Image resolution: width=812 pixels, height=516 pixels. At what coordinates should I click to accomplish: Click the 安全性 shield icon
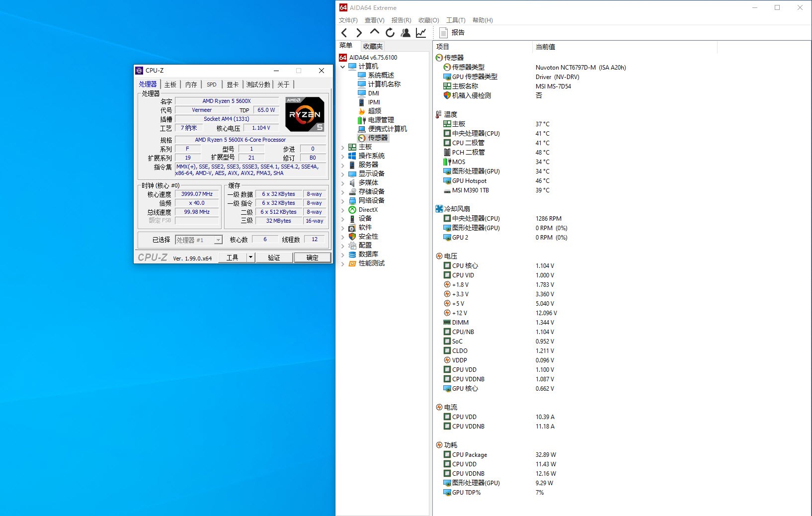coord(352,237)
